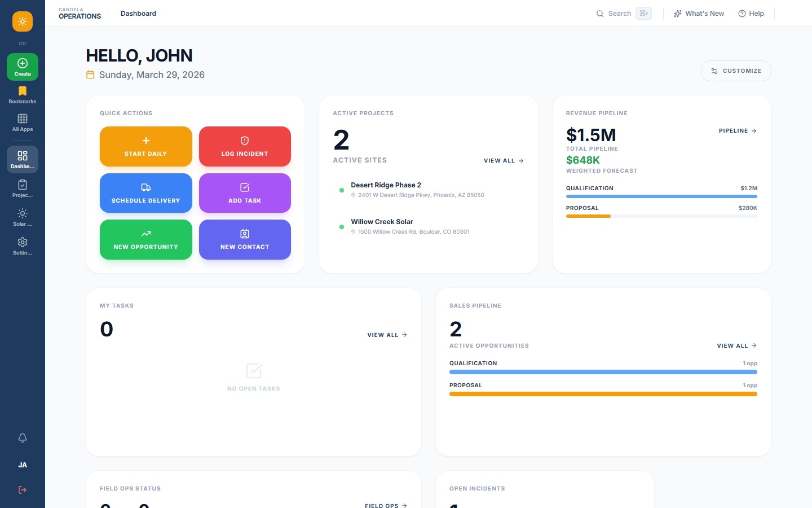Click revenue Qualification progress bar
The image size is (812, 508).
click(x=661, y=196)
